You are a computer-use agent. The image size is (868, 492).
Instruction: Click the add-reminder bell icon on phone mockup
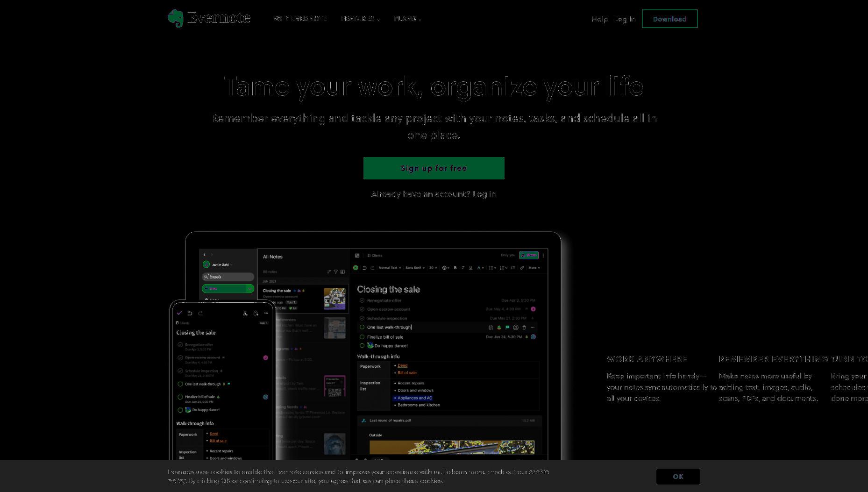256,313
